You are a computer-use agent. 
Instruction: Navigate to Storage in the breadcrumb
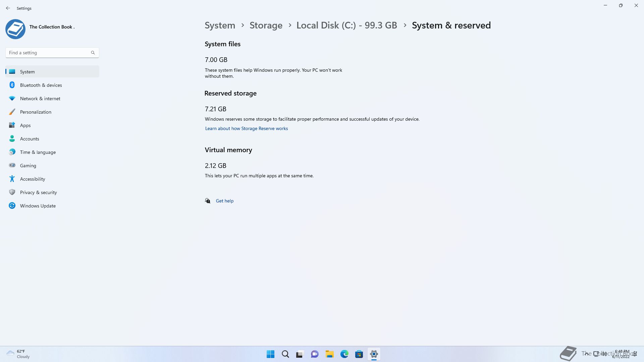coord(266,25)
